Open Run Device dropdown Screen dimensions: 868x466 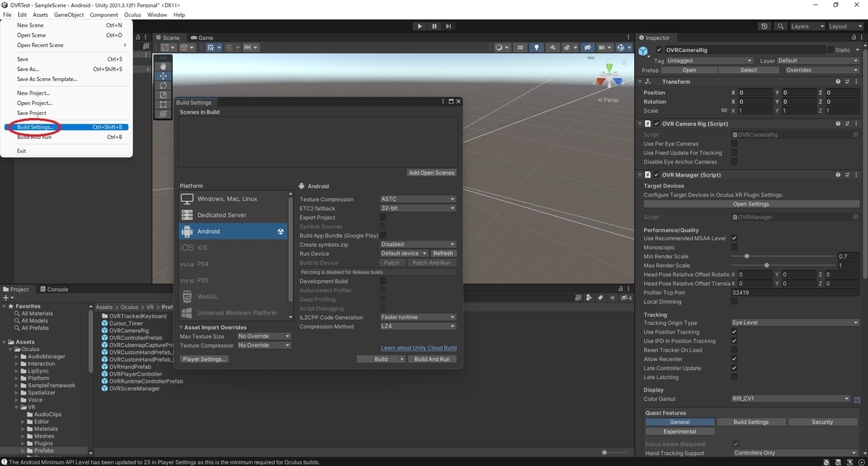point(404,253)
